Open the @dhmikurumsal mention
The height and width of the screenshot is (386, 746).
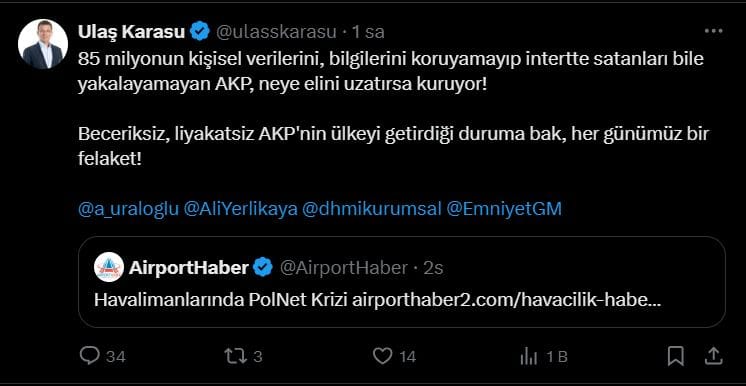(372, 209)
